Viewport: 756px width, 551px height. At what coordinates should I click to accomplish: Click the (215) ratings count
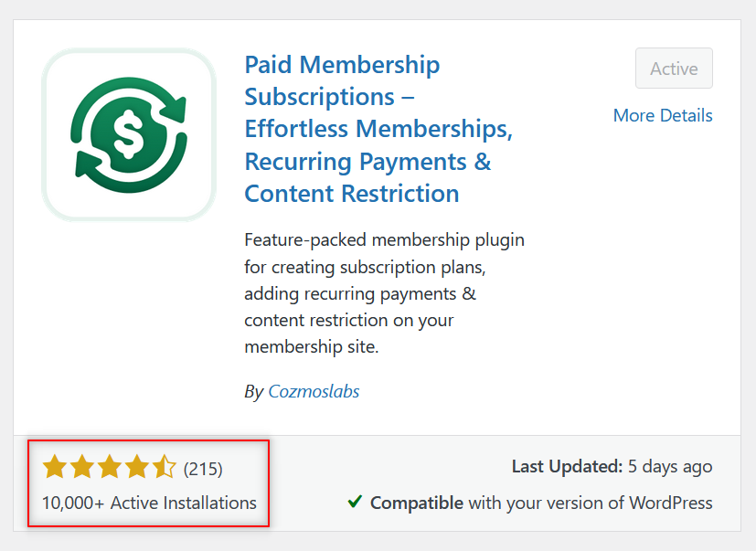[203, 467]
